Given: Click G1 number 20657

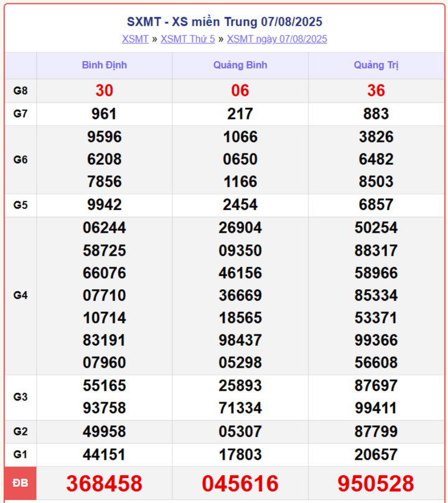Looking at the screenshot, I should pos(376,455).
